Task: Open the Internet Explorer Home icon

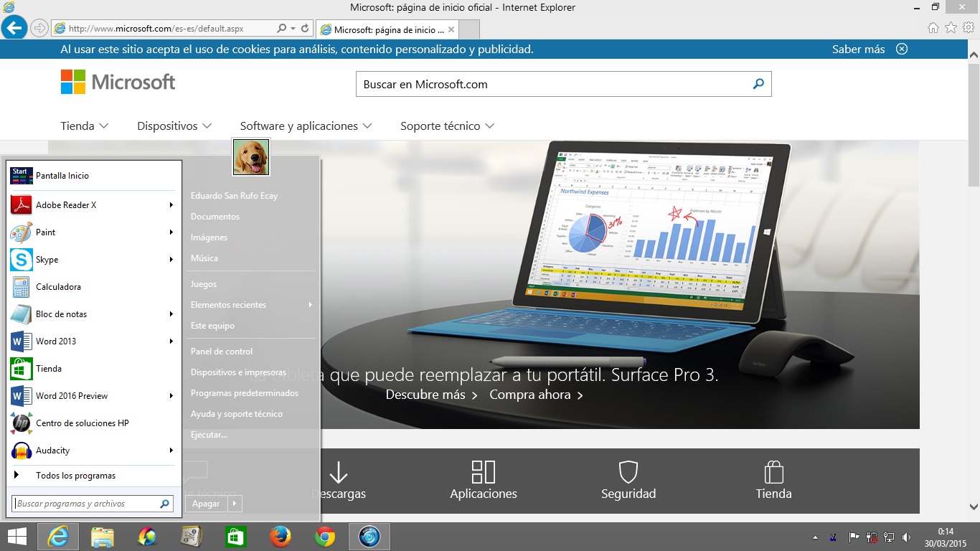Action: (x=933, y=28)
